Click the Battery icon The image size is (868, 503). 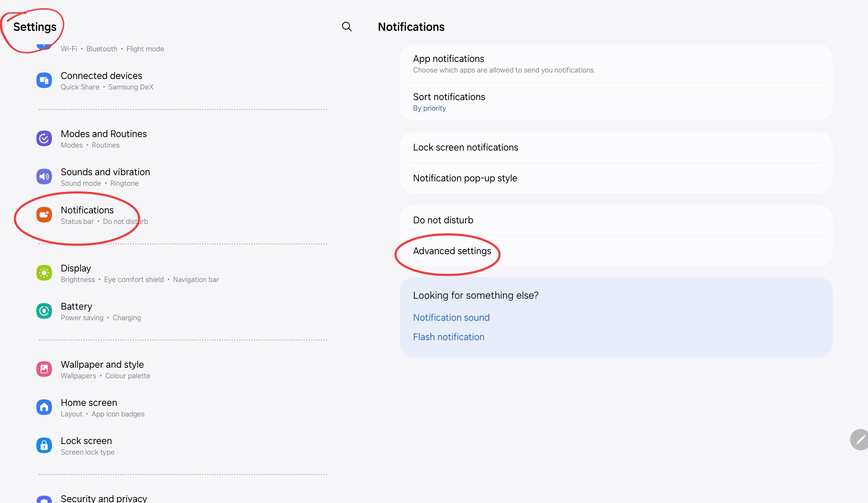click(x=44, y=311)
